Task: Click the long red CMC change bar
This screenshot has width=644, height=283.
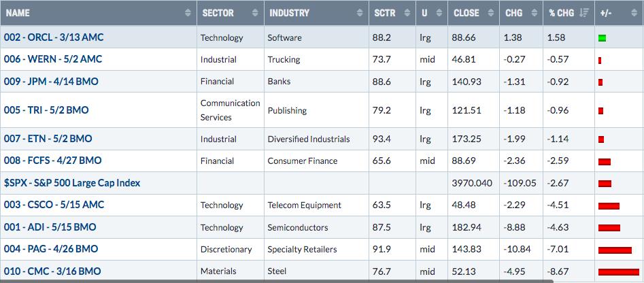Action: tap(619, 272)
